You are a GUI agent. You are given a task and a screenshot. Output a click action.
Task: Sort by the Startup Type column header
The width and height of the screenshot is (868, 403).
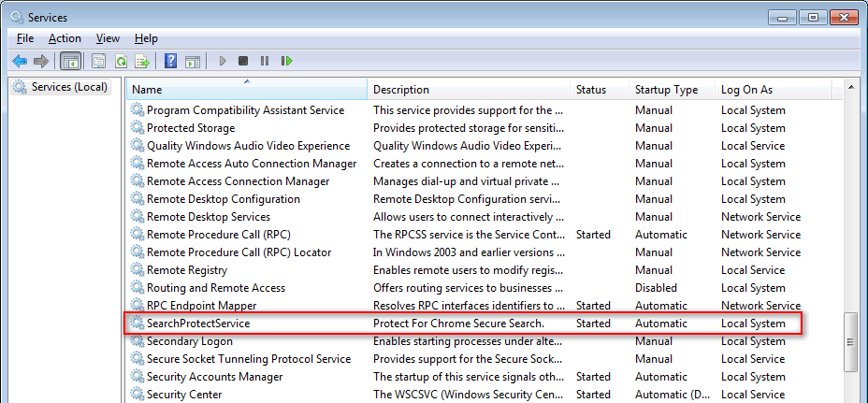pos(672,89)
